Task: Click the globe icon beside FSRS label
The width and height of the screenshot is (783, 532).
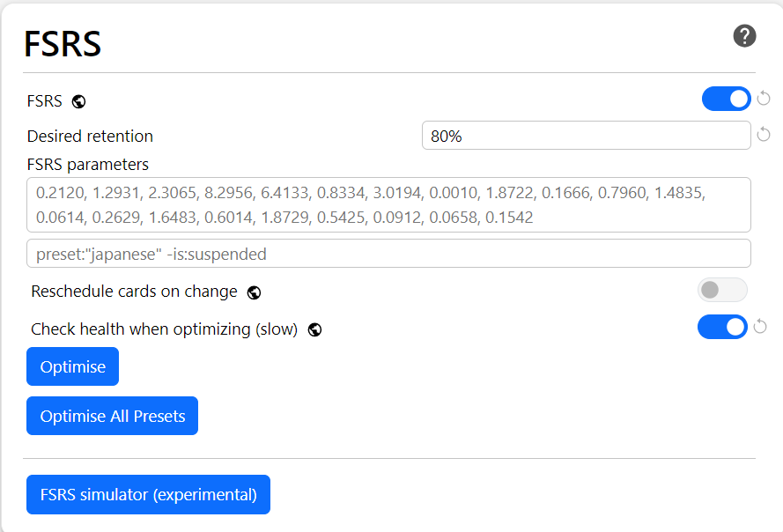Action: (x=78, y=101)
